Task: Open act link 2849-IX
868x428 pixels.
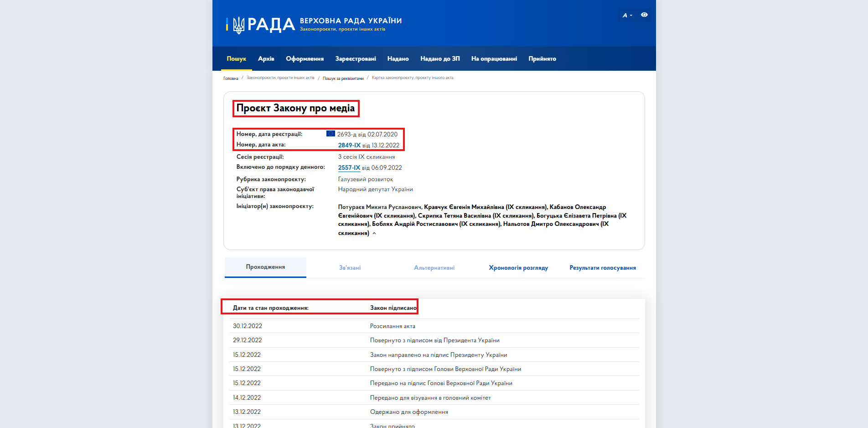Action: coord(349,145)
